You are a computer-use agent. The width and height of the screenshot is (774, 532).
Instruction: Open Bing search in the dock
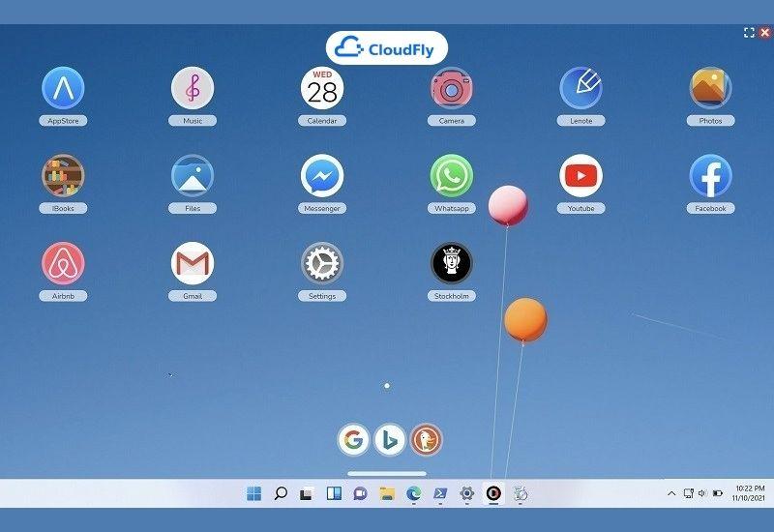pyautogui.click(x=390, y=439)
